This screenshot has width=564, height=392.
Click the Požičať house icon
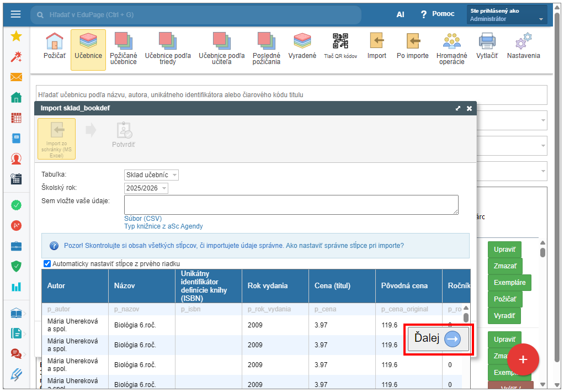click(x=54, y=42)
